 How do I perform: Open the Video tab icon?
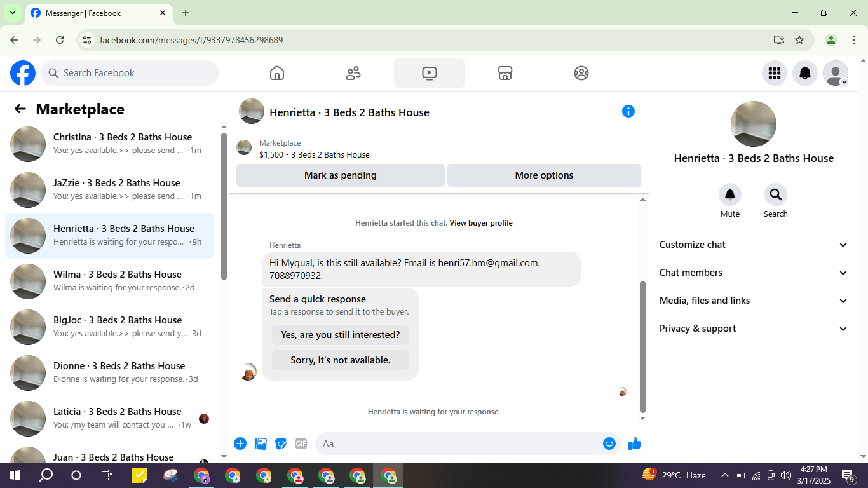[x=429, y=73]
